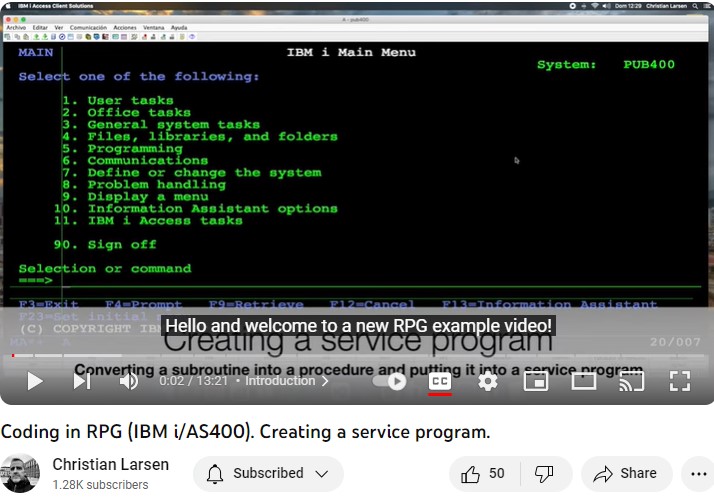Click the MAIN label in the terminal

[x=36, y=52]
